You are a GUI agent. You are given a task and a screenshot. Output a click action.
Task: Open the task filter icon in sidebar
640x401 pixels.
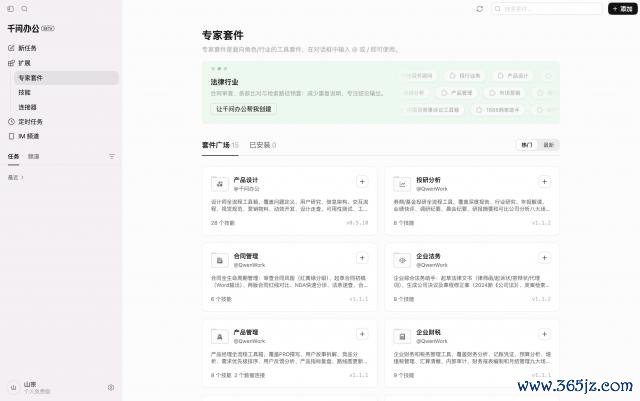[x=112, y=156]
